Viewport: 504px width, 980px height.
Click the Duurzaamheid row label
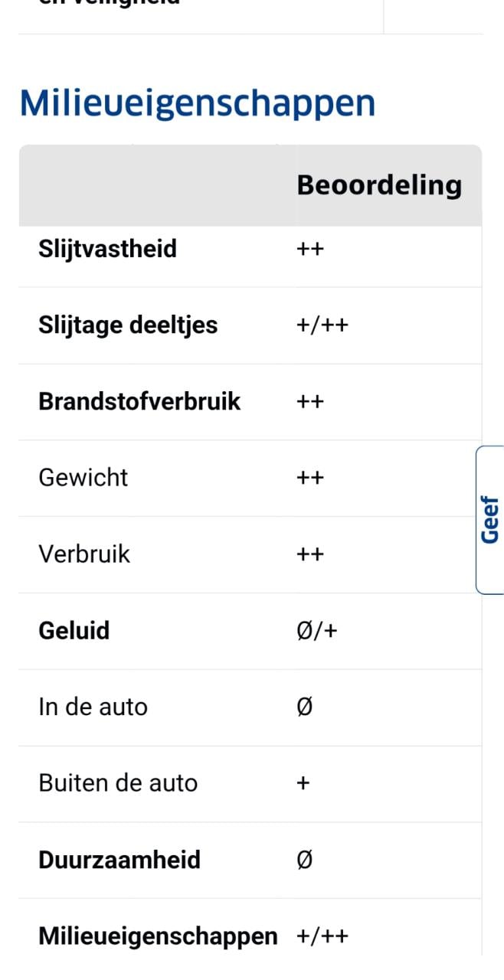[119, 859]
